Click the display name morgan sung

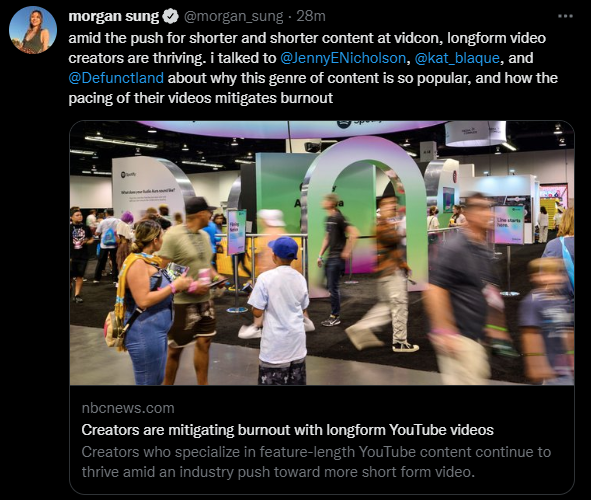point(114,16)
